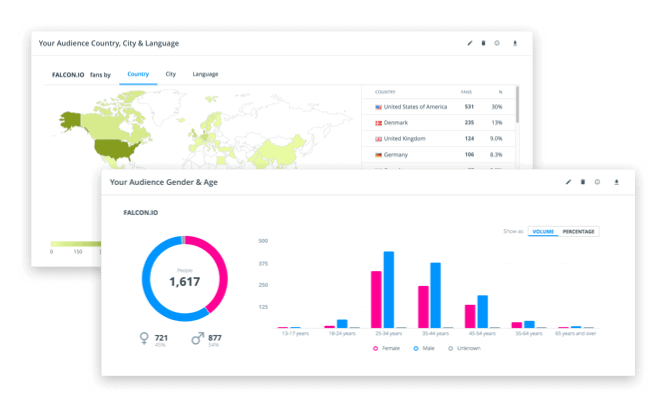This screenshot has height=400, width=654.
Task: Click the download icon in Country, City & Language panel
Action: pos(515,43)
